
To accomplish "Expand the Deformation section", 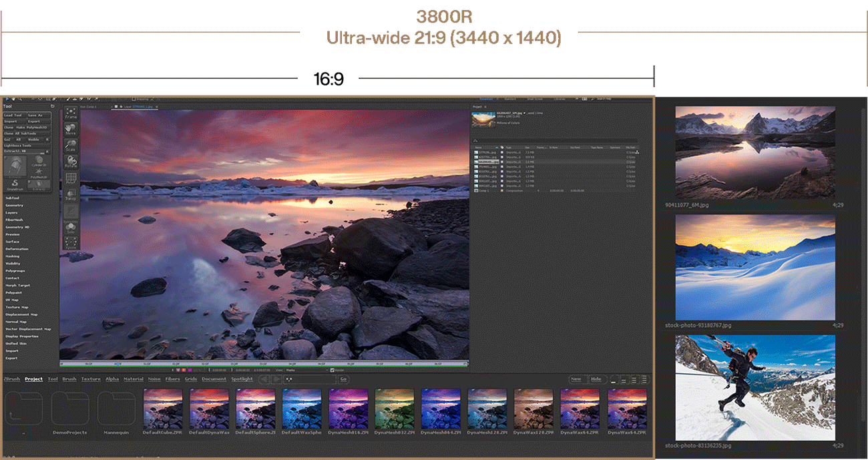I will (17, 249).
